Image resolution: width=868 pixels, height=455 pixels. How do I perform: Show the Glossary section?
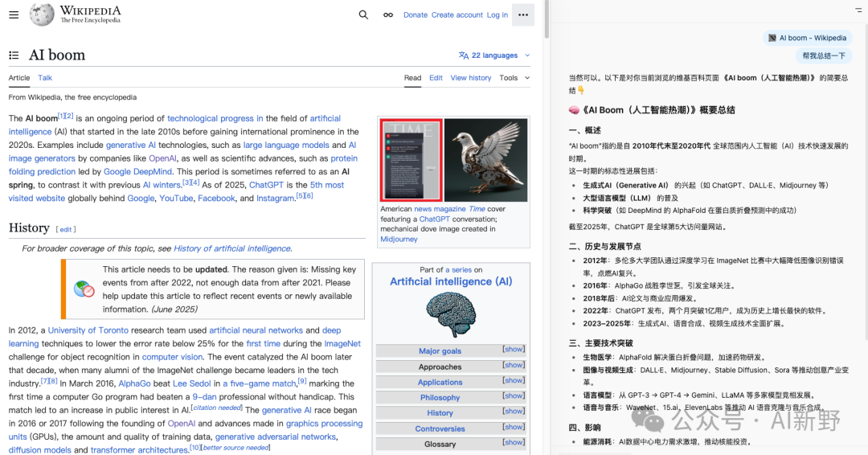click(x=513, y=443)
